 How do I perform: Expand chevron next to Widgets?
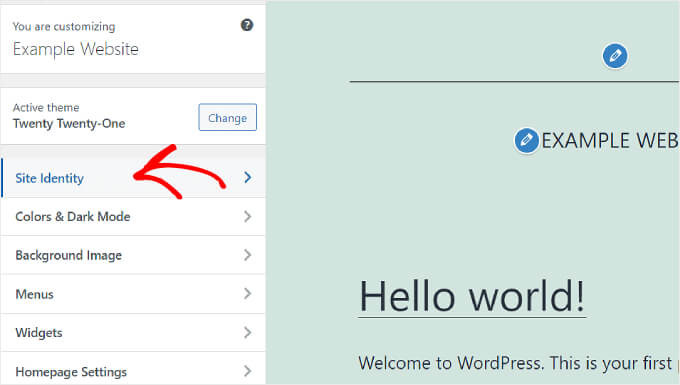tap(248, 333)
